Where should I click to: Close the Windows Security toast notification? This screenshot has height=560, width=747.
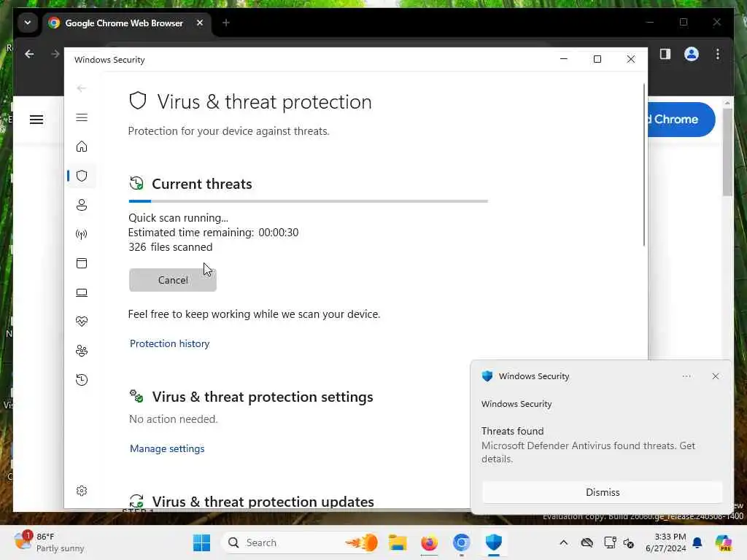pyautogui.click(x=715, y=376)
